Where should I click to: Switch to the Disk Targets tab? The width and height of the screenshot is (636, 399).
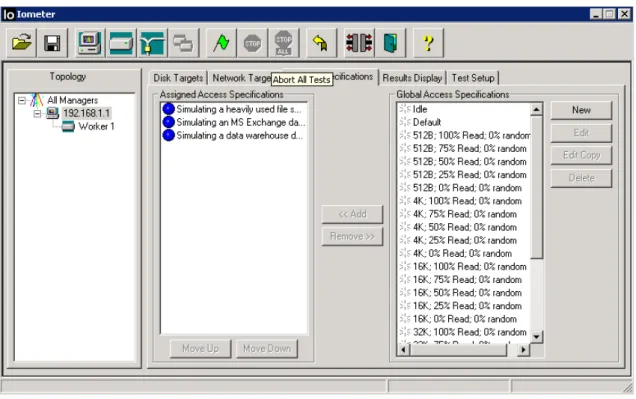(x=178, y=78)
